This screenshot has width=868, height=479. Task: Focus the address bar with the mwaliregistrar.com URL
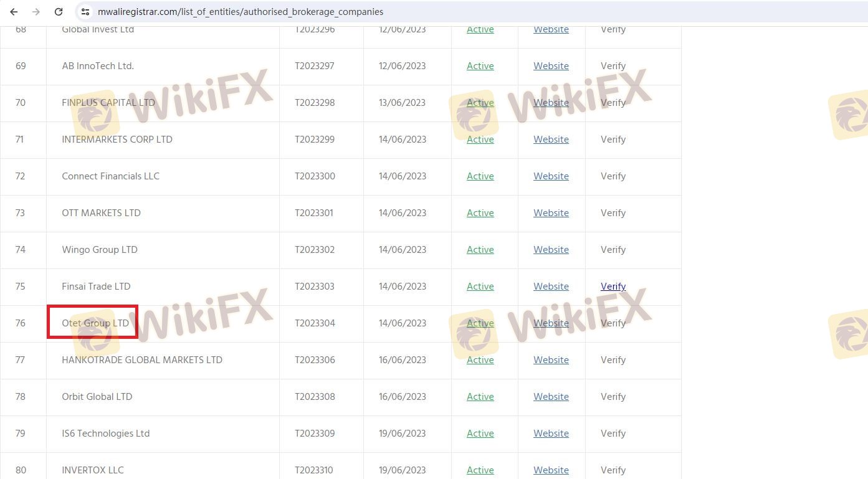click(241, 12)
